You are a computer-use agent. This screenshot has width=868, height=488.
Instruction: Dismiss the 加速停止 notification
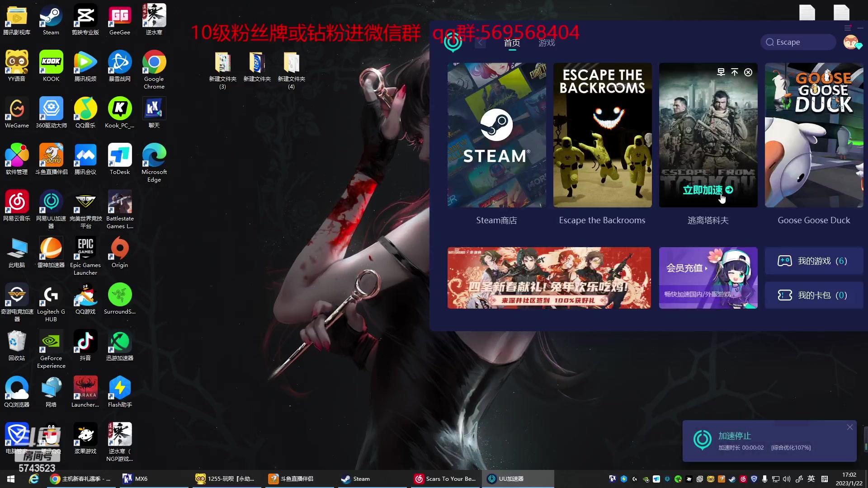coord(850,427)
